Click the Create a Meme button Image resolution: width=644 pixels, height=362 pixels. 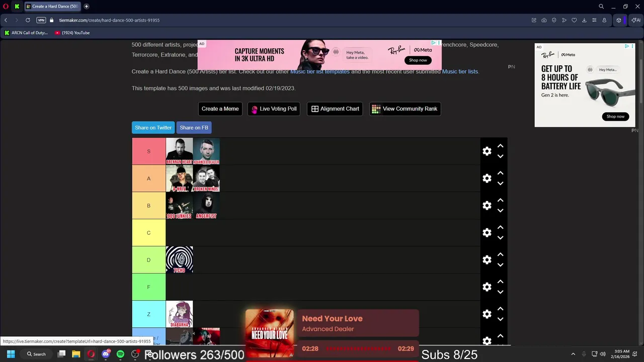pyautogui.click(x=220, y=109)
